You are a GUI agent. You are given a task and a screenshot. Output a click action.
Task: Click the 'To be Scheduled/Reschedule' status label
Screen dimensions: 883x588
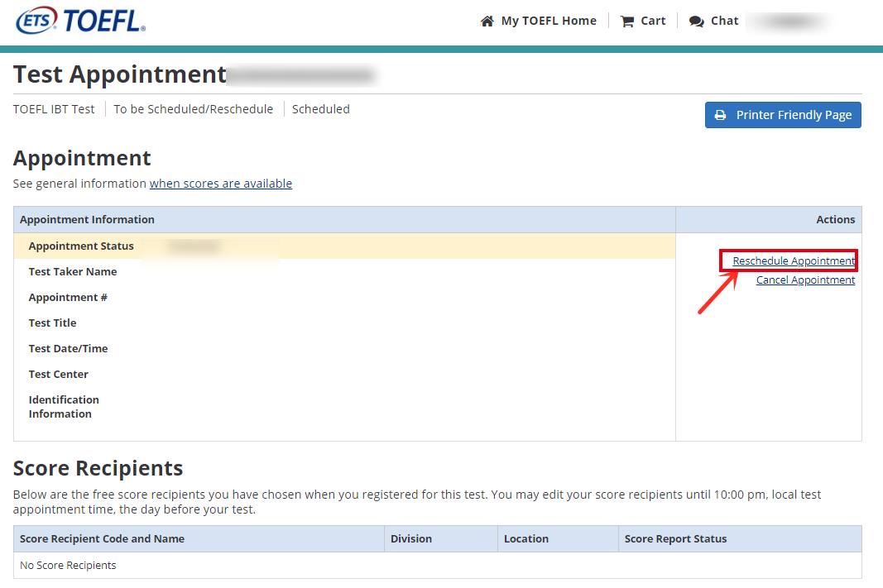(193, 109)
